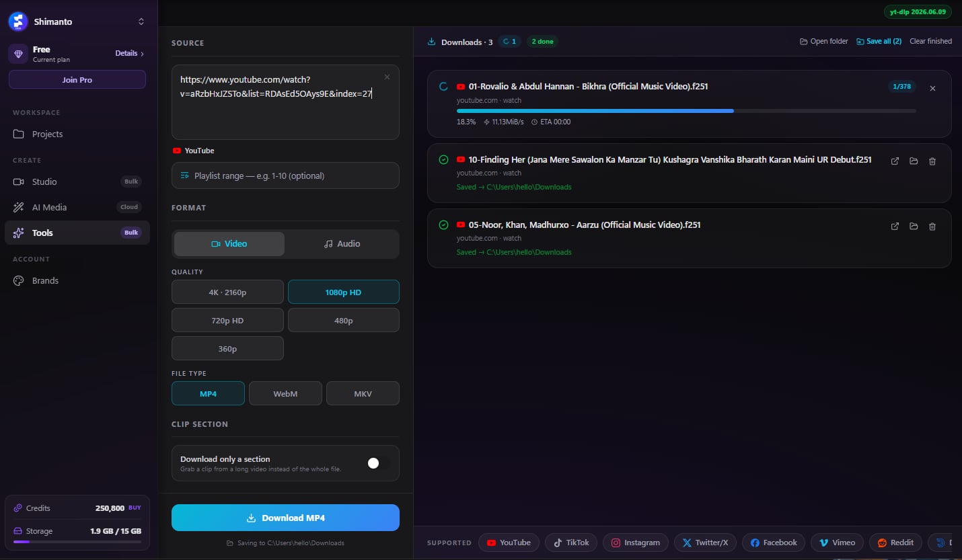Click the diamond Free plan icon

click(x=18, y=54)
